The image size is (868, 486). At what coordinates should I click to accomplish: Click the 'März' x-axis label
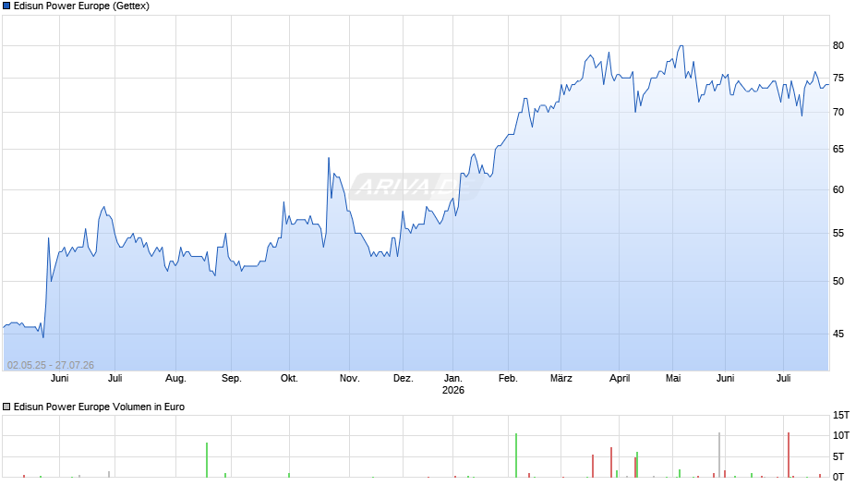561,378
